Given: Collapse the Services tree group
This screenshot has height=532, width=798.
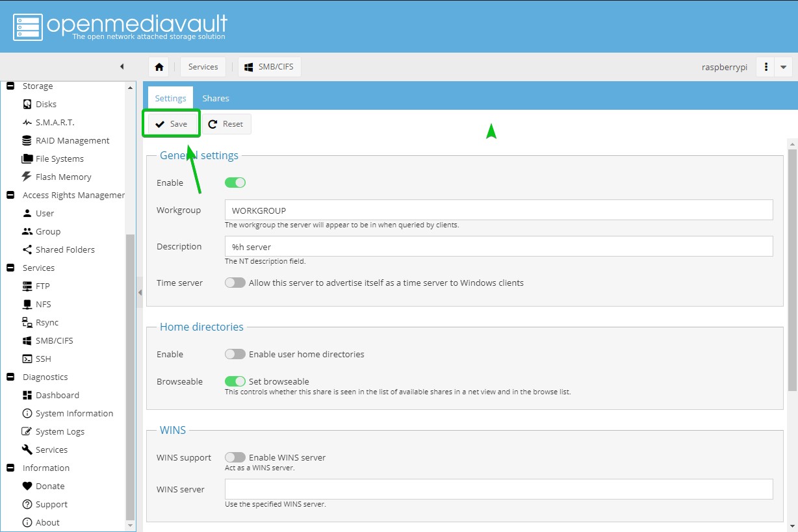Looking at the screenshot, I should click(x=10, y=268).
